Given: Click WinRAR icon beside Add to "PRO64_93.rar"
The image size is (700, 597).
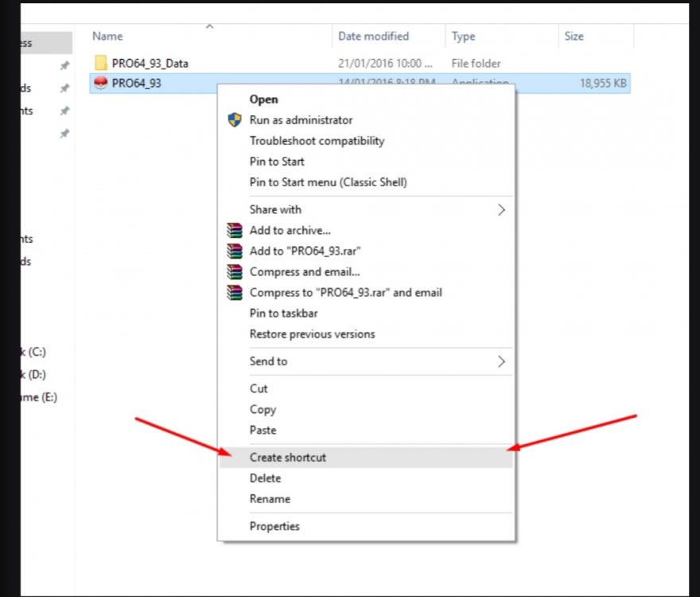Looking at the screenshot, I should pyautogui.click(x=234, y=251).
